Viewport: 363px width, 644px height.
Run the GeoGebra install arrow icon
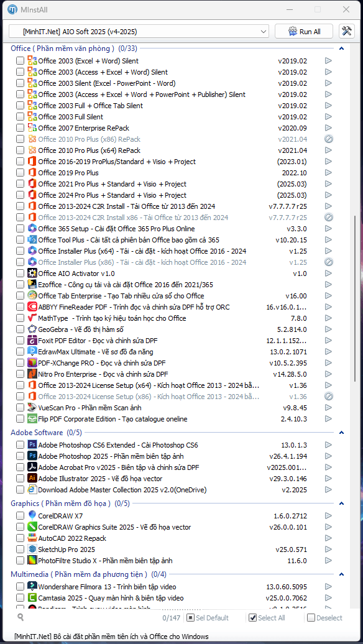point(328,329)
